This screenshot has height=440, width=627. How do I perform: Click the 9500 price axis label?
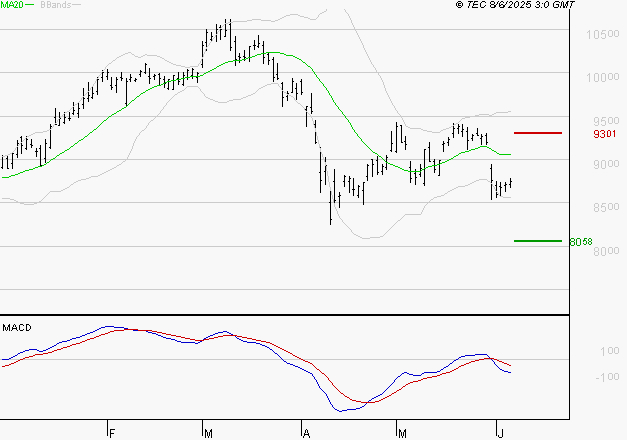[606, 121]
